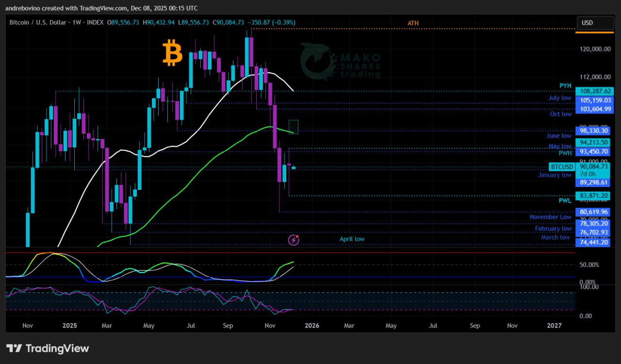The width and height of the screenshot is (621, 364).
Task: Open the USD currency dropdown
Action: [594, 23]
